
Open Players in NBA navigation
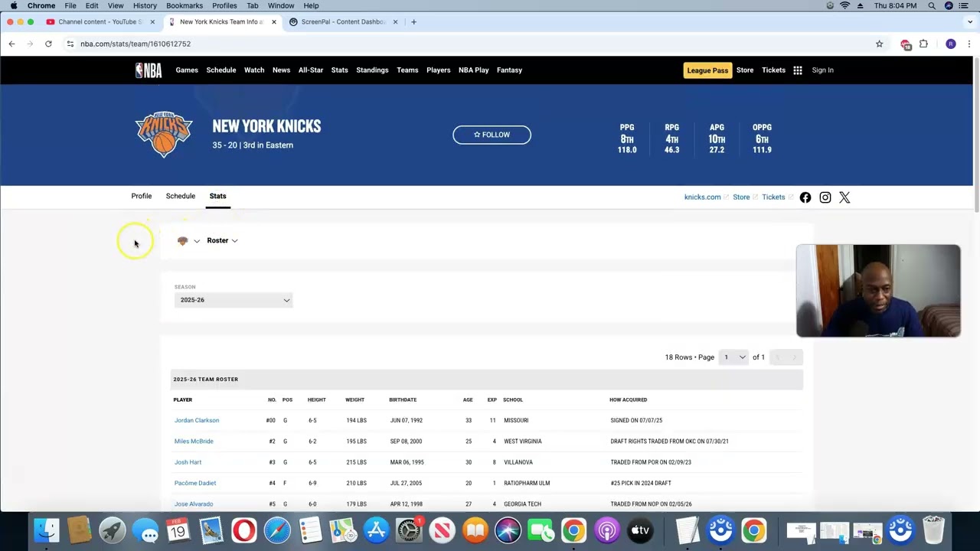click(x=439, y=70)
